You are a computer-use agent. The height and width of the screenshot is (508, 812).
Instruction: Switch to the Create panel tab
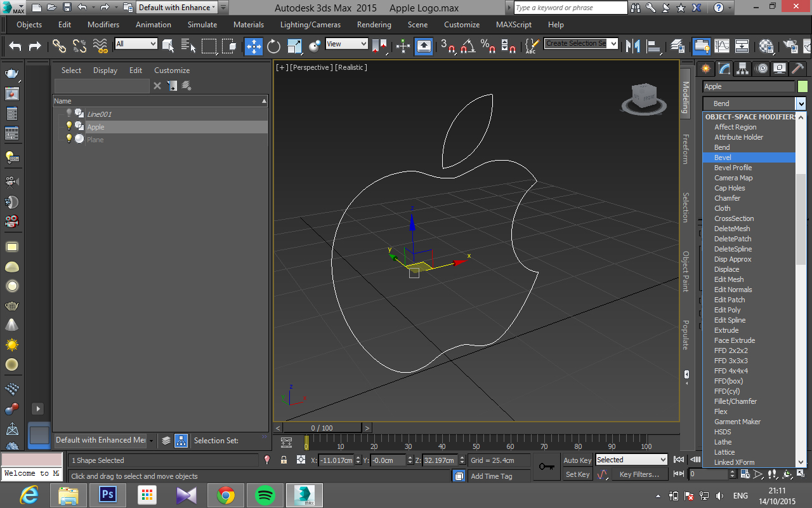pos(705,69)
